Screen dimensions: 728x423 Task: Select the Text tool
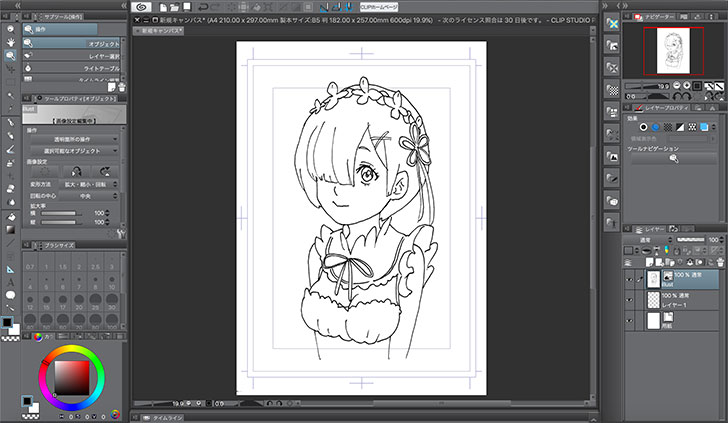coord(10,282)
